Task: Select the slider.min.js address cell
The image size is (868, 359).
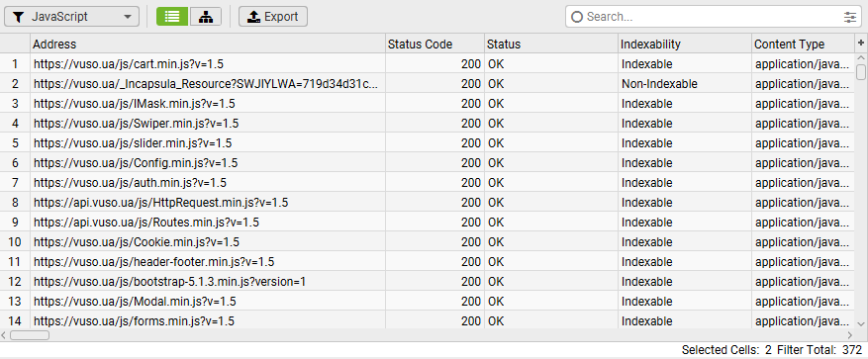Action: tap(208, 143)
